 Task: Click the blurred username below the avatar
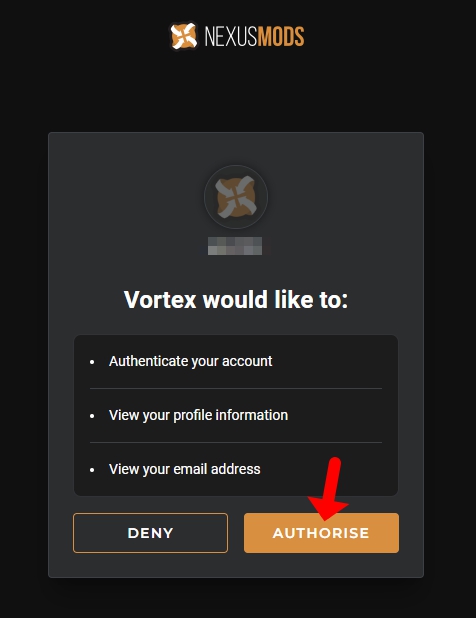click(235, 246)
